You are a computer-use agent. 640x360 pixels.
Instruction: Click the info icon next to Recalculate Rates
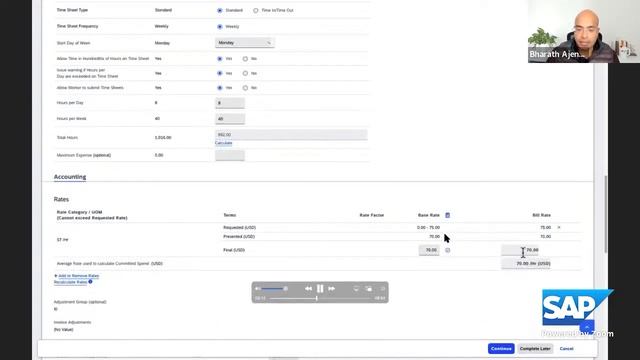click(x=90, y=282)
